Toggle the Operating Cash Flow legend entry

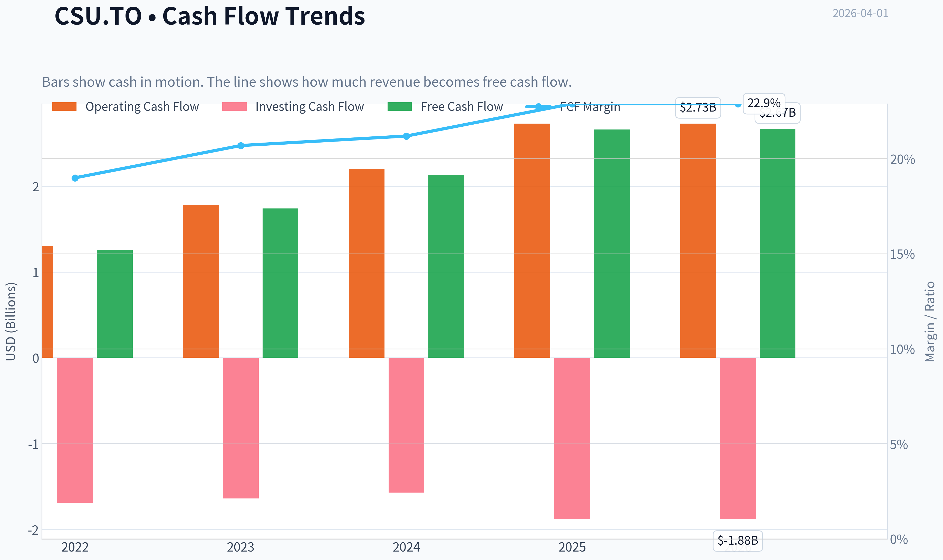(x=125, y=107)
